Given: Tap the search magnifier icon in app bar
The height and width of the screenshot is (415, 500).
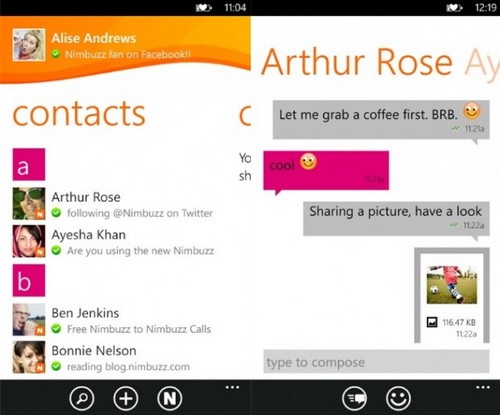Looking at the screenshot, I should tap(82, 398).
